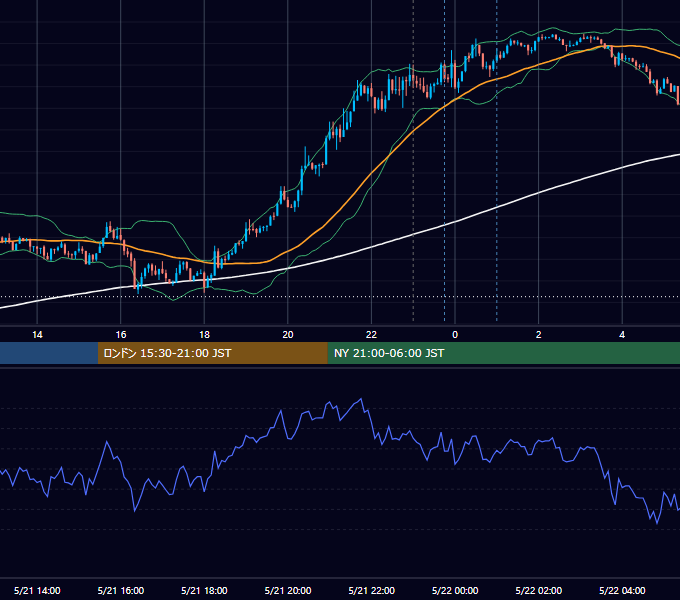Click the 5/21 20:00 date label
This screenshot has width=680, height=600.
click(288, 590)
